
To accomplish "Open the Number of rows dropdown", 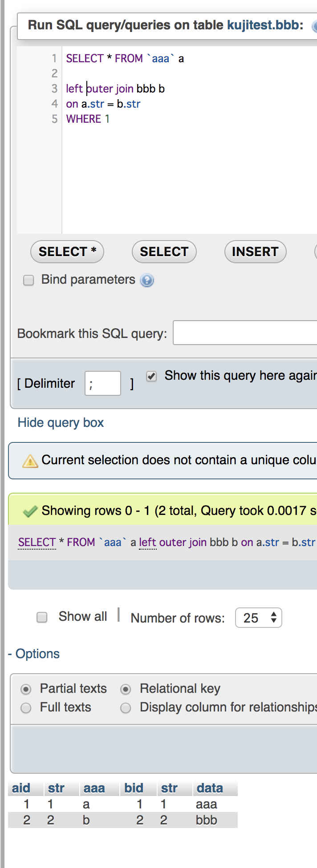I will click(258, 618).
